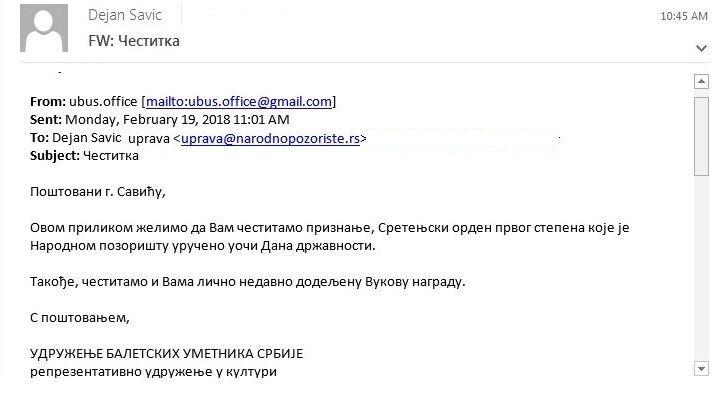Click the С поштовањем closing line

(80, 318)
